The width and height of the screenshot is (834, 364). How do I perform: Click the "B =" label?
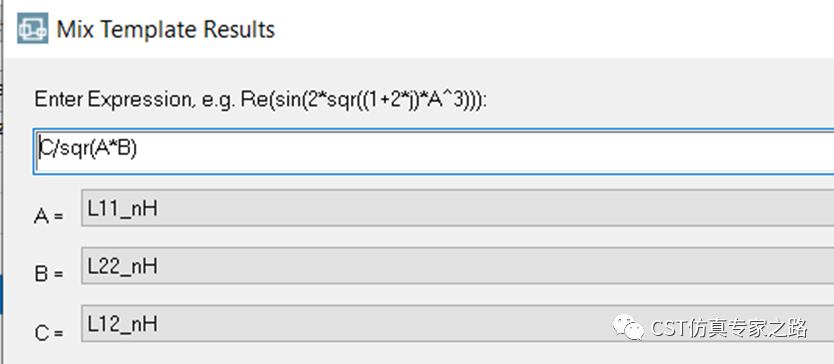(49, 275)
